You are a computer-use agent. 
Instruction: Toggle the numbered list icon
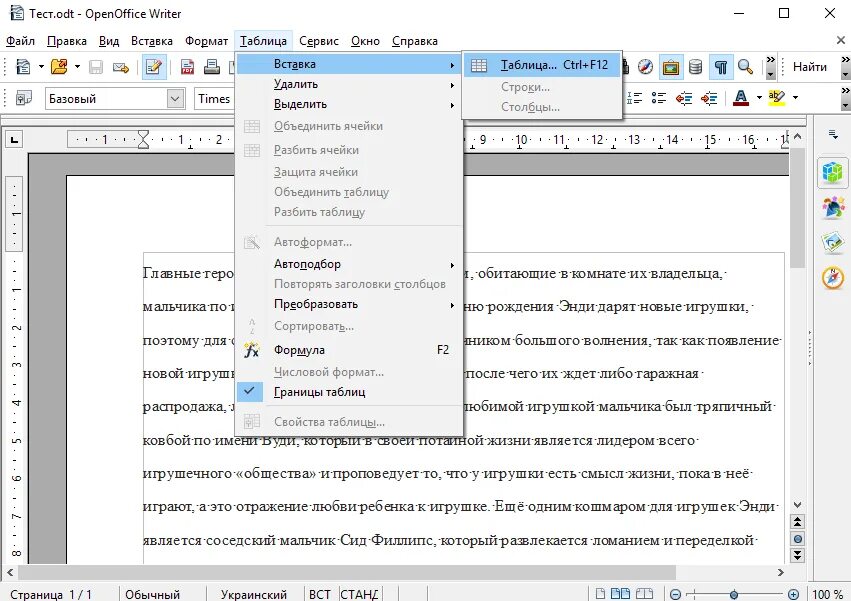click(634, 98)
